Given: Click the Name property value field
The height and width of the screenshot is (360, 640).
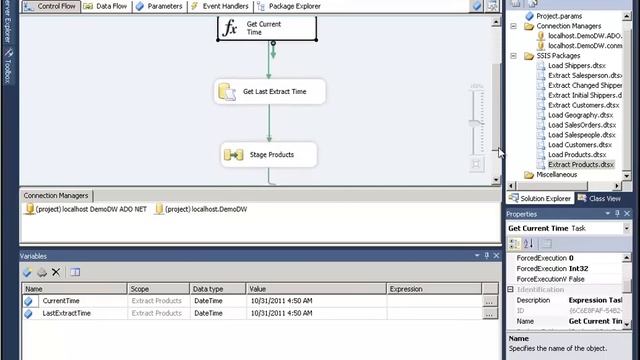Looking at the screenshot, I should click(x=595, y=321).
